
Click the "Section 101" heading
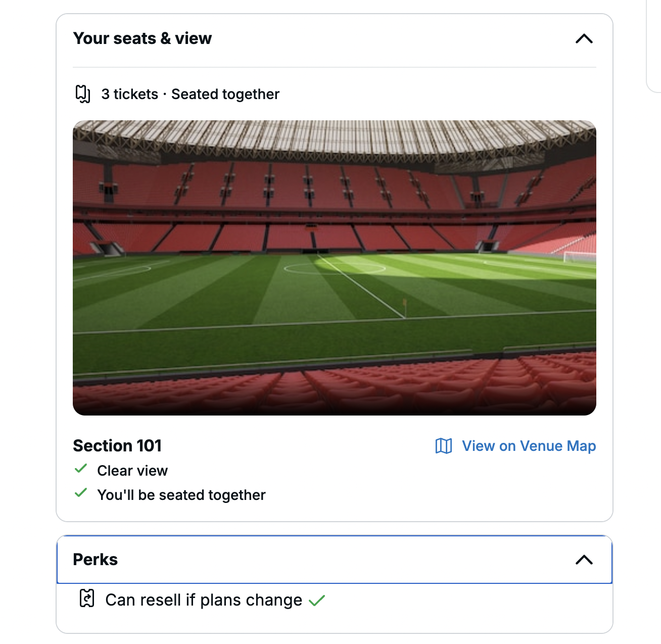(117, 445)
